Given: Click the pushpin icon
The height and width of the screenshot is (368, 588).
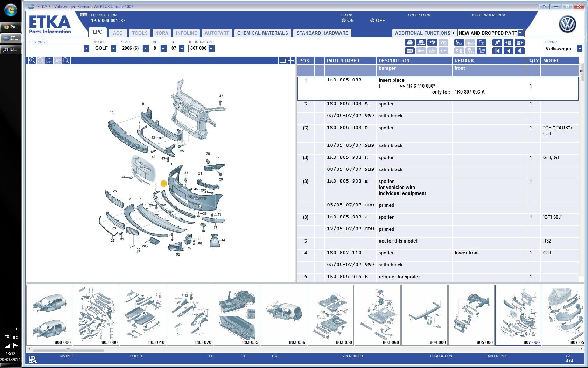Looking at the screenshot, I should point(497,42).
